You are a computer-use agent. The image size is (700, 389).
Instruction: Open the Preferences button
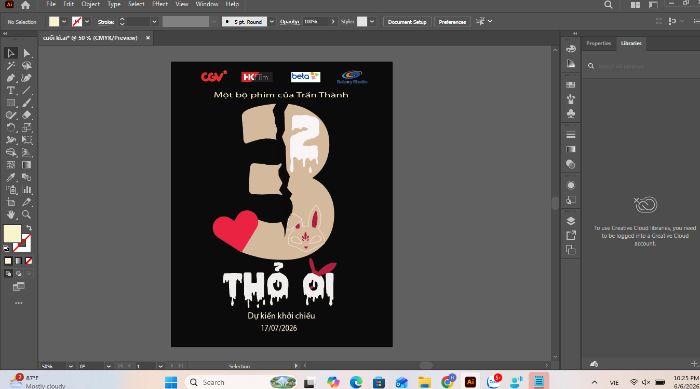452,21
